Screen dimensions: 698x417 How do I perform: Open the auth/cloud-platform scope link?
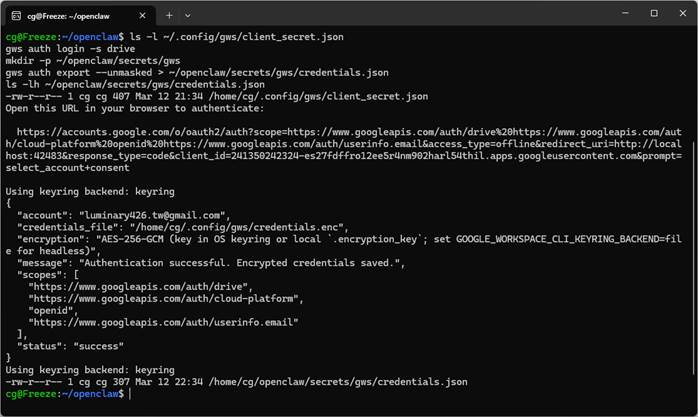coord(166,298)
